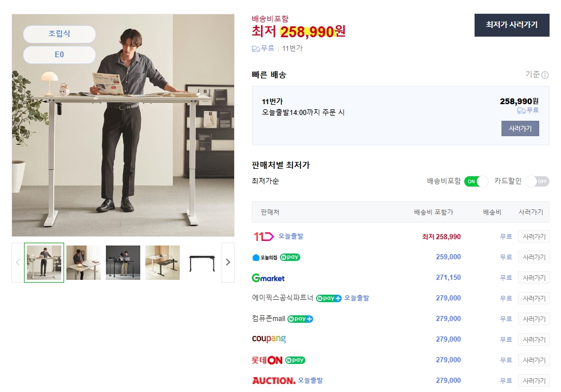Click 사러가기 button for the Gmarket row
The width and height of the screenshot is (561, 392).
tap(534, 278)
